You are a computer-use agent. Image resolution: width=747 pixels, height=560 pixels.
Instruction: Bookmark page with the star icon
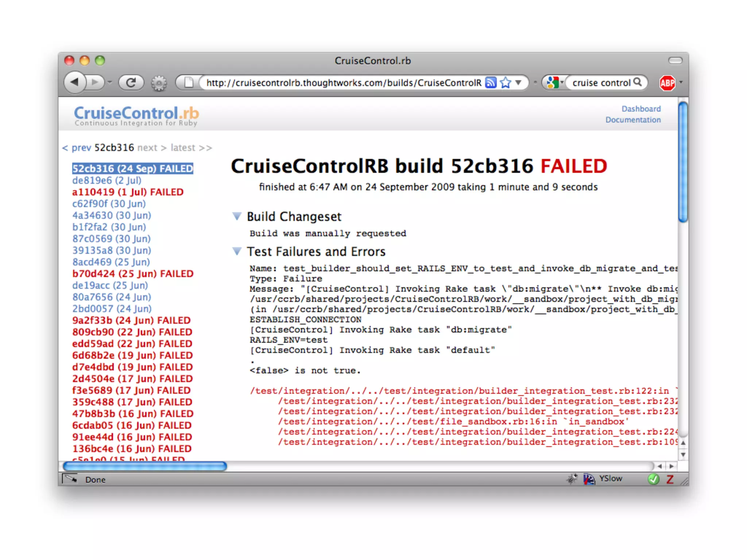(x=505, y=83)
